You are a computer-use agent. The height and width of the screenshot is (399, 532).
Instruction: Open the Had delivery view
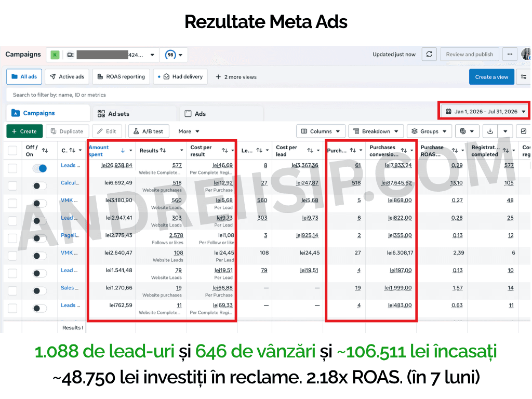tap(180, 77)
